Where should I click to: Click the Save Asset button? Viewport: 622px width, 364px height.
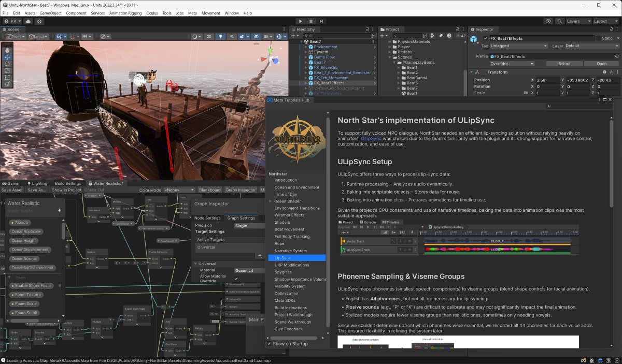pyautogui.click(x=12, y=190)
